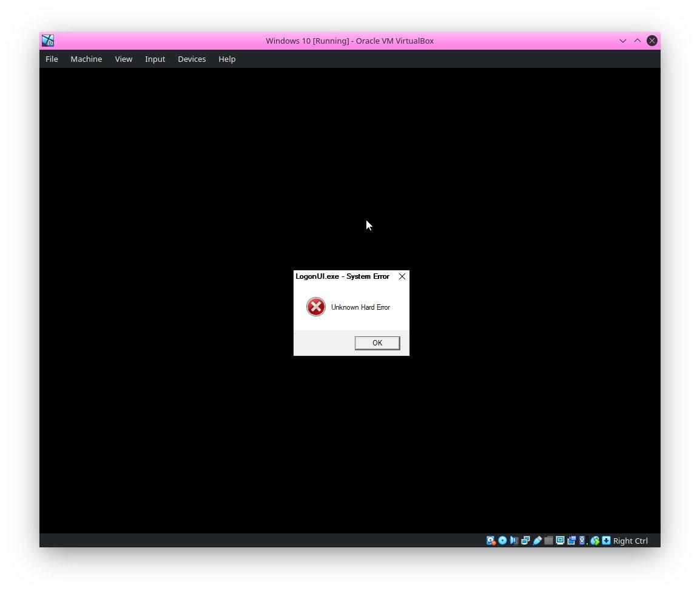Click the virtualization V status icon

click(x=582, y=541)
